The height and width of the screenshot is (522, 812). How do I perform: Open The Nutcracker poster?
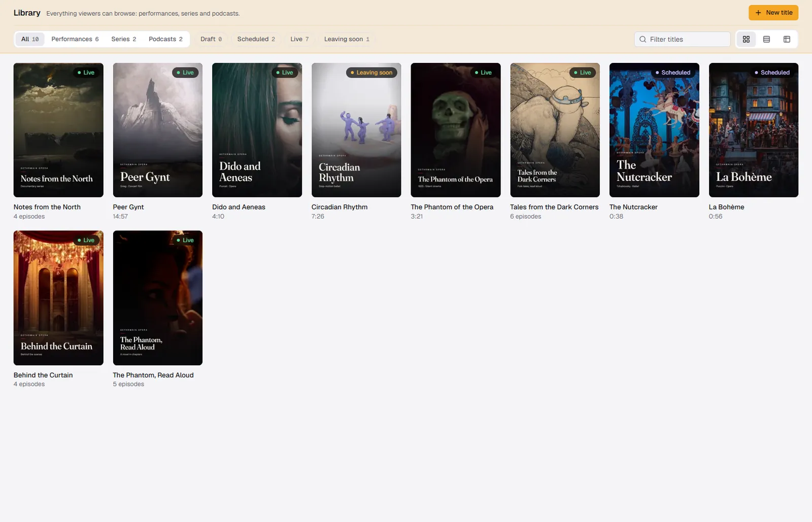tap(654, 130)
